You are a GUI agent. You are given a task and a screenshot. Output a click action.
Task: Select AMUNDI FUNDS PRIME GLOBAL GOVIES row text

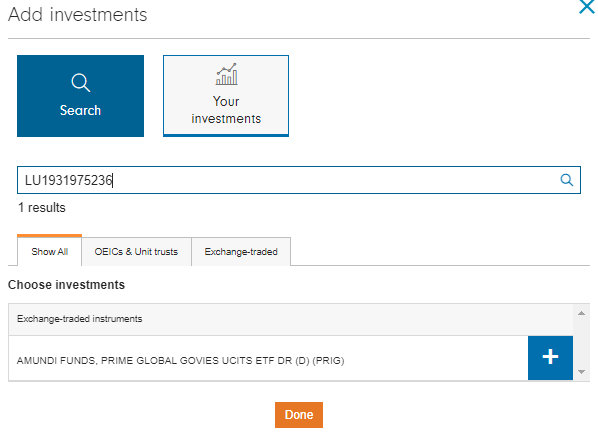180,361
